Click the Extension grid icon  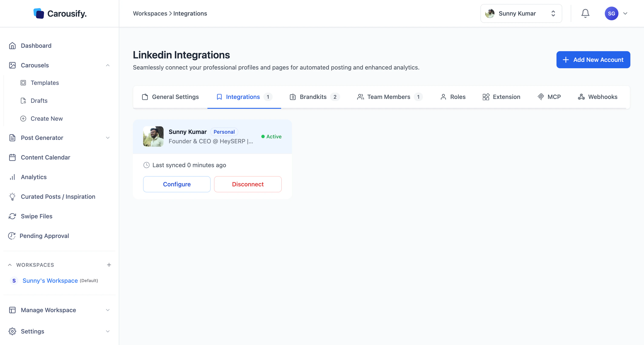pyautogui.click(x=486, y=97)
